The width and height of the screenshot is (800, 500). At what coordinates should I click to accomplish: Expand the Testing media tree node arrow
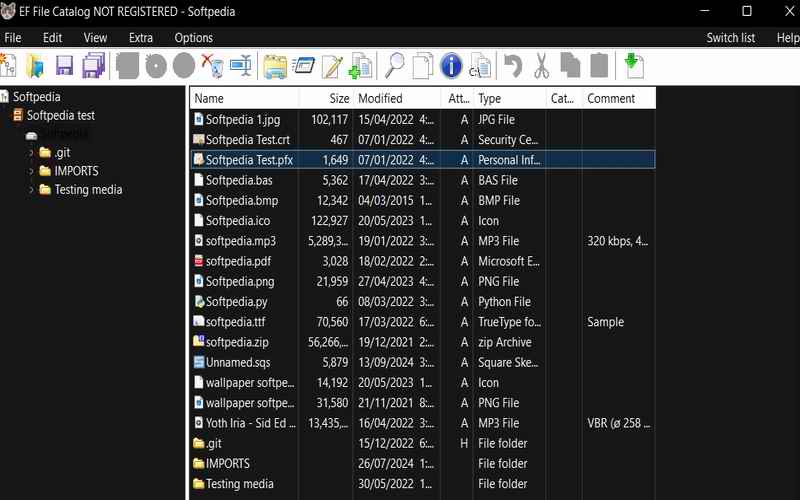pos(31,190)
